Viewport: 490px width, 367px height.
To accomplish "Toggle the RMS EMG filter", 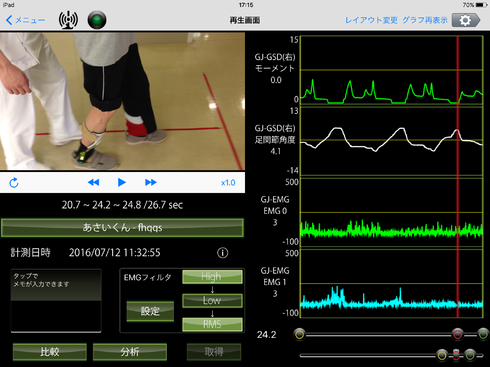I will tap(212, 324).
